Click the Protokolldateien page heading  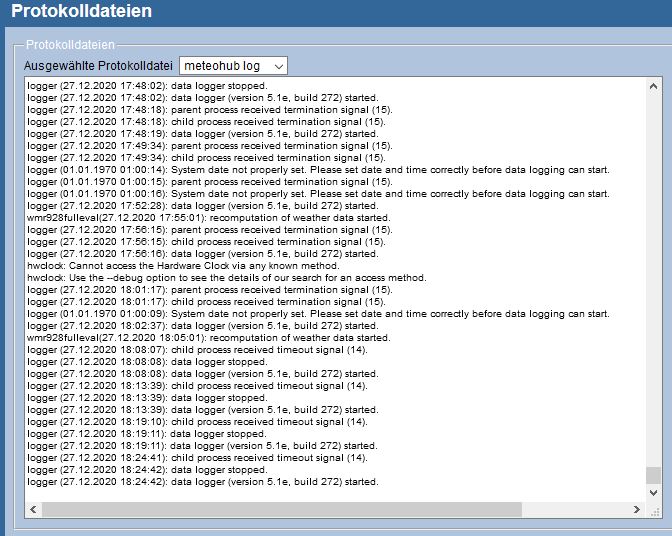(x=82, y=12)
